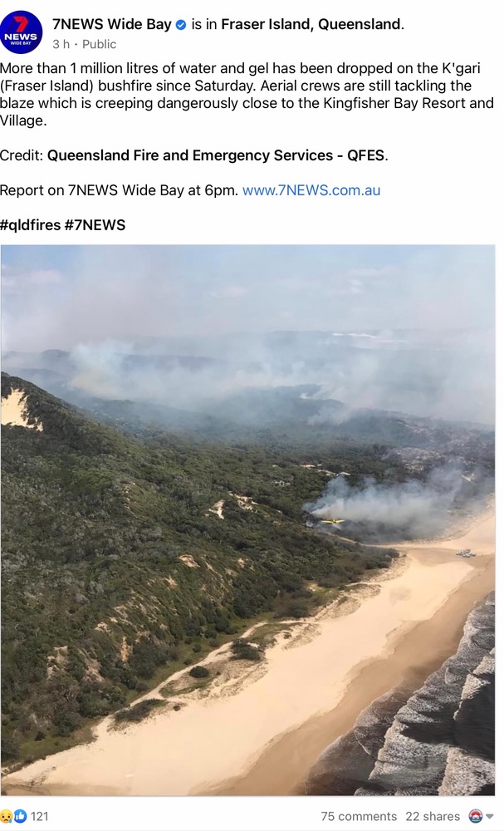Click the commenting-as profile icon
The image size is (504, 831).
click(476, 816)
